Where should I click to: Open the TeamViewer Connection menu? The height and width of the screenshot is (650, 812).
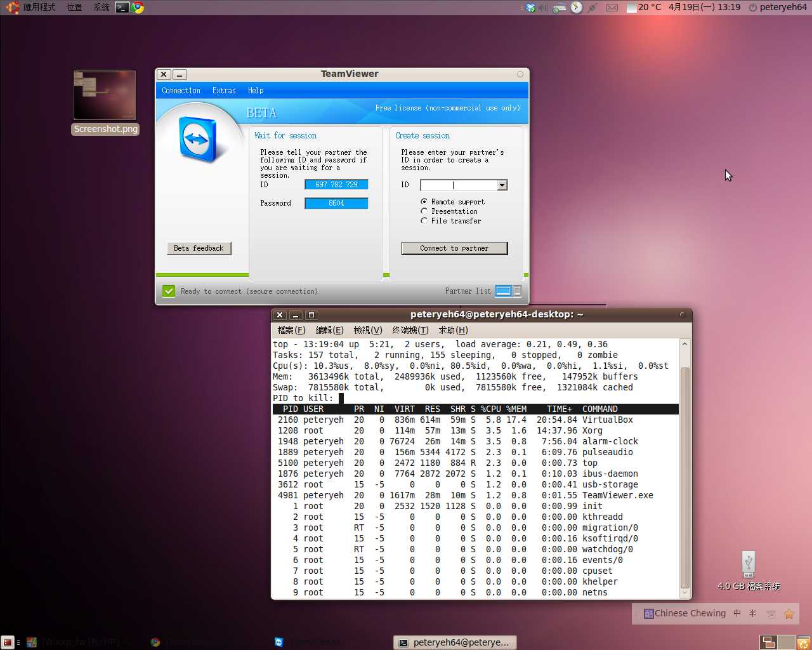click(181, 91)
